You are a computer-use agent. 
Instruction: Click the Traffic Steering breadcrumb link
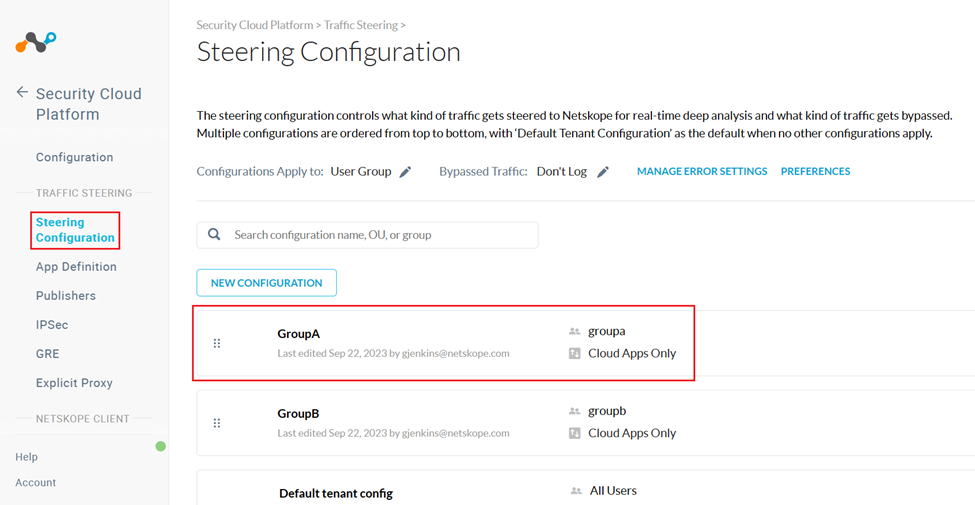(x=361, y=25)
